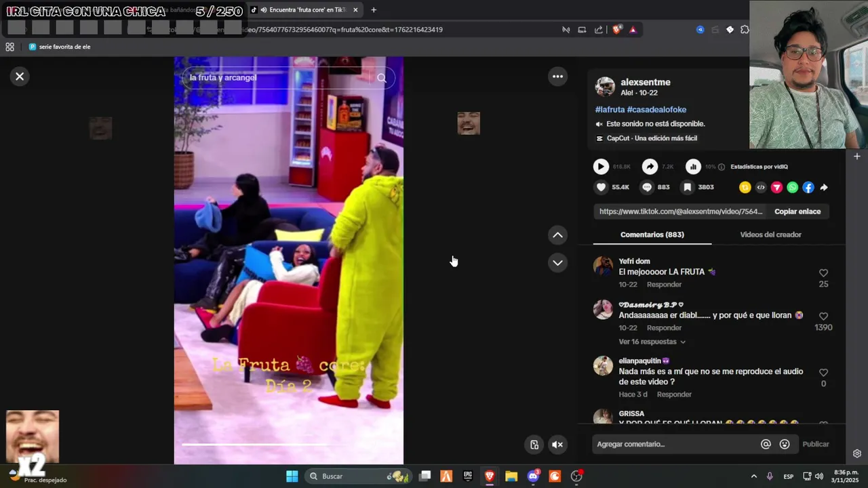Open 'serie favorita de ele' bookmark
Image resolution: width=868 pixels, height=488 pixels.
[x=60, y=47]
